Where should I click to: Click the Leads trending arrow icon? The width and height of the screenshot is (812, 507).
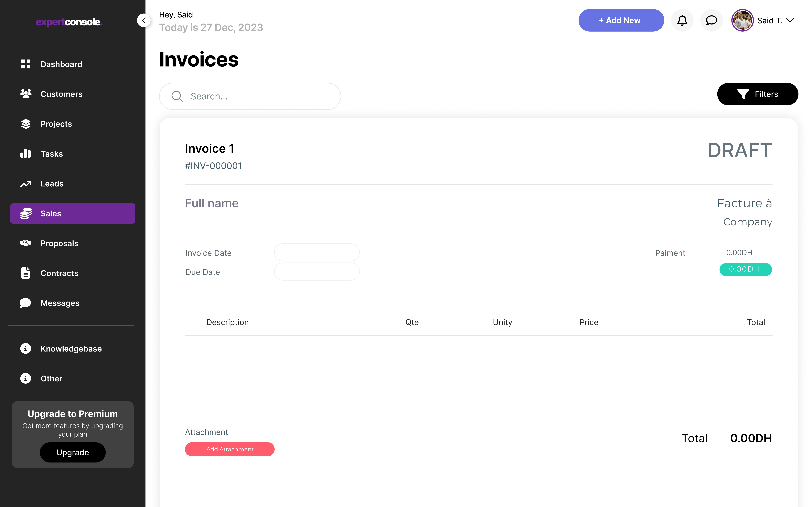[26, 184]
